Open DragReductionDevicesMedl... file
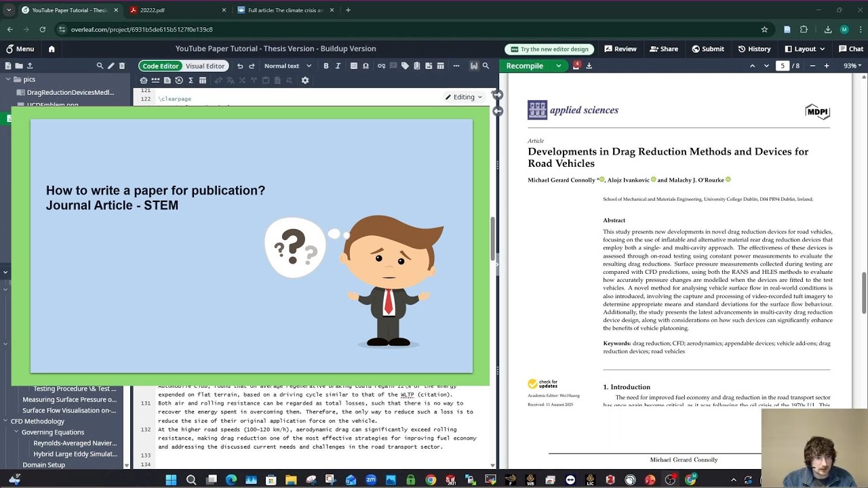This screenshot has width=868, height=488. (x=70, y=92)
